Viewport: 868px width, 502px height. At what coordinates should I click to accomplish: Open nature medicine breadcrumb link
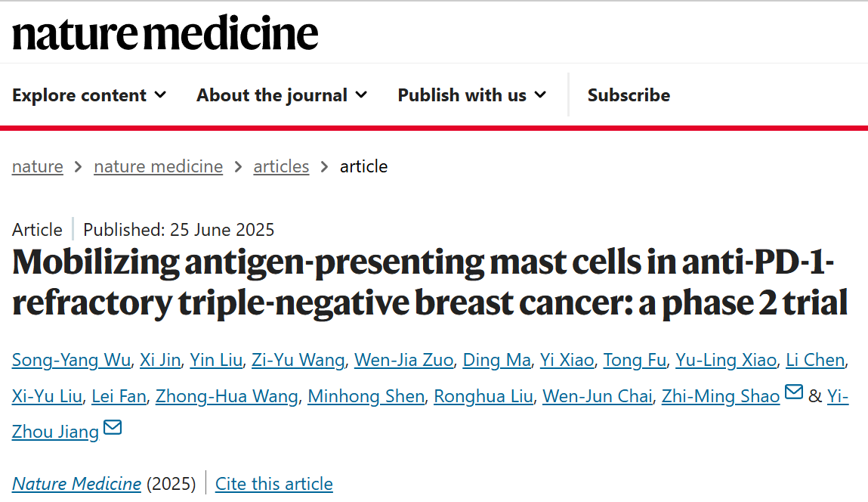[158, 166]
